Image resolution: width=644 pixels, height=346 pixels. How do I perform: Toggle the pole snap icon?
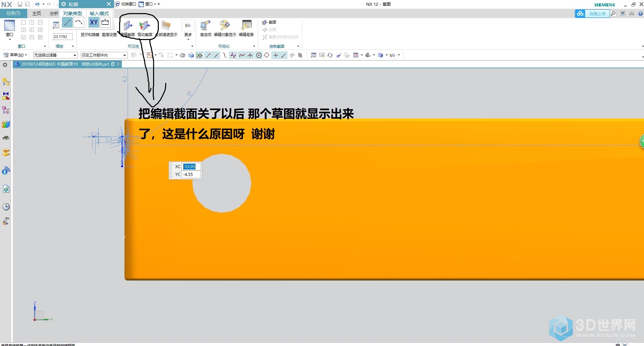[x=233, y=55]
